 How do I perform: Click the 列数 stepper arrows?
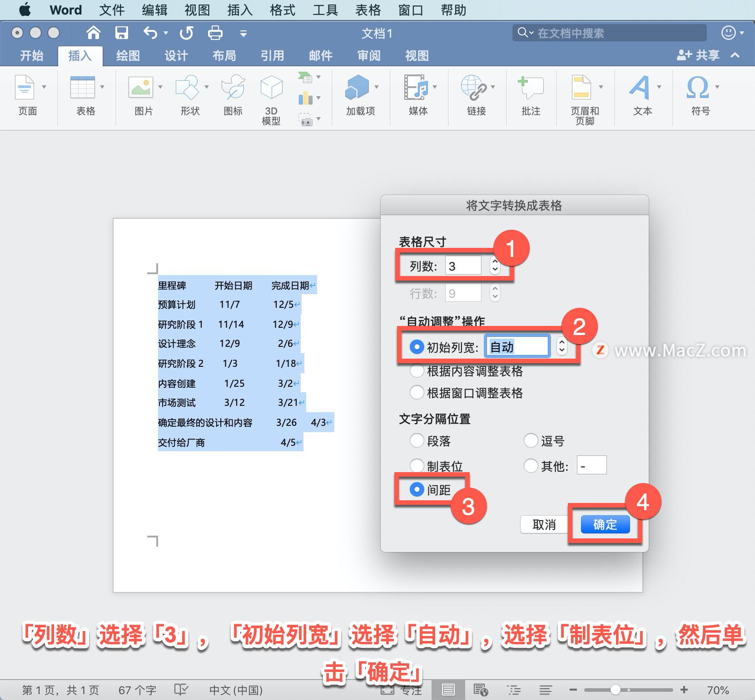(x=495, y=265)
